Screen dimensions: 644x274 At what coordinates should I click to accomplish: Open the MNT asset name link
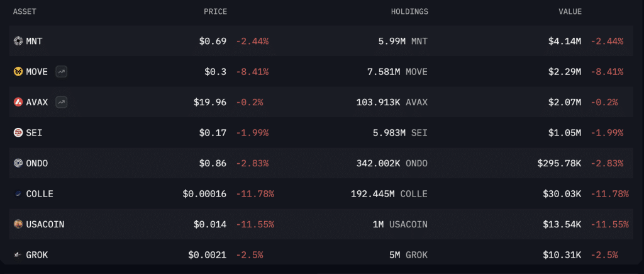(34, 41)
